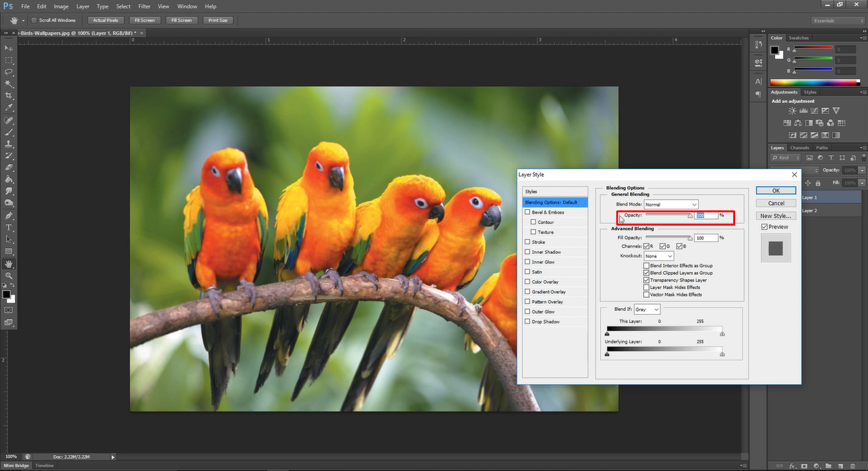Select the Paint Bucket tool
868x471 pixels.
tap(9, 179)
